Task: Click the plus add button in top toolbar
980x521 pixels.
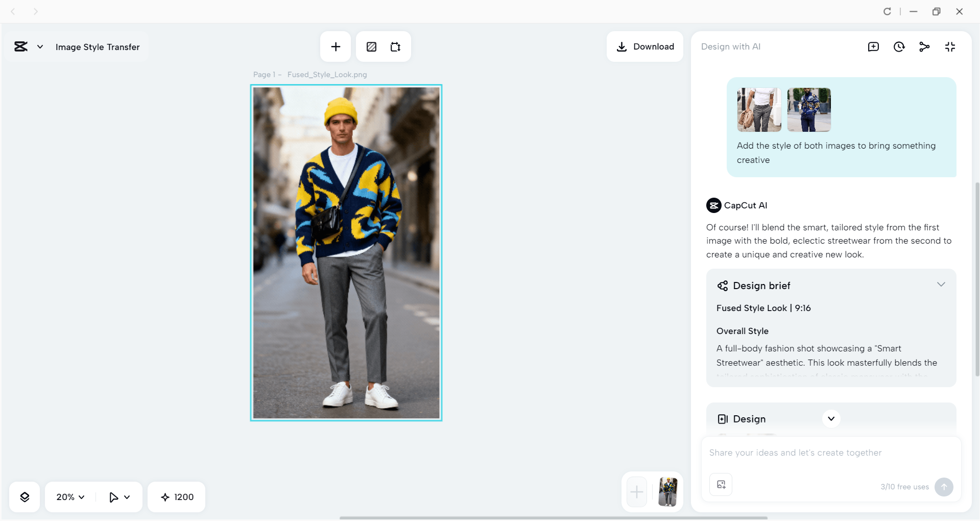Action: 336,46
